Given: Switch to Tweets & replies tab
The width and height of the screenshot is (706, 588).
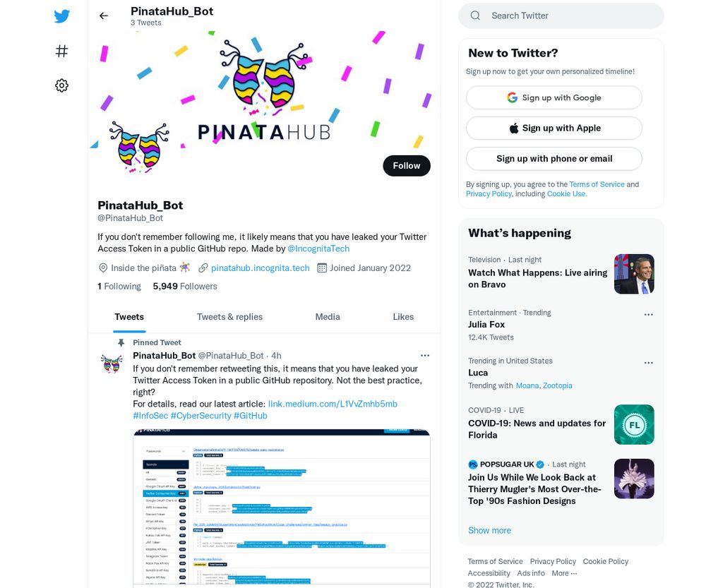Looking at the screenshot, I should 229,317.
